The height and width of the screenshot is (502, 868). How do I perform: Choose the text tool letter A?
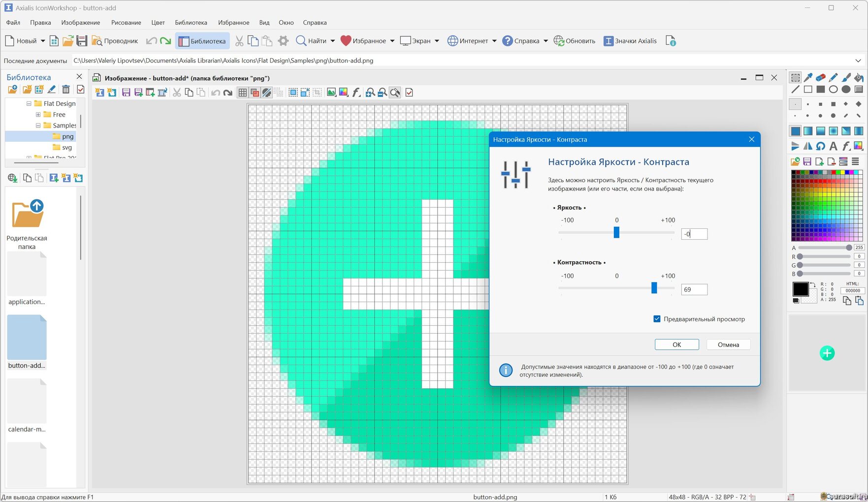(x=833, y=146)
